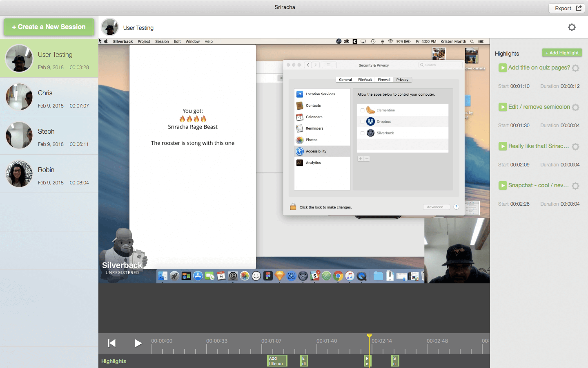Click timeline ruler at 00:01:07
This screenshot has height=368, width=588.
click(272, 341)
